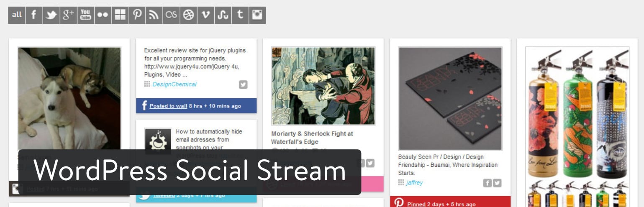Click the "Excellent review site for jQuery plugins" text
The width and height of the screenshot is (644, 207).
195,62
